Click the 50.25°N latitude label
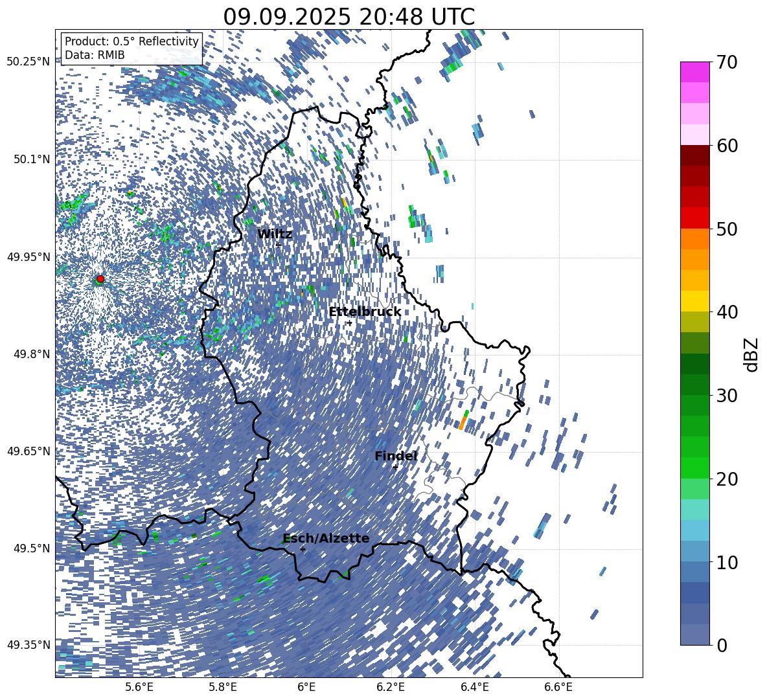Screen dimensions: 767x700 coord(29,62)
